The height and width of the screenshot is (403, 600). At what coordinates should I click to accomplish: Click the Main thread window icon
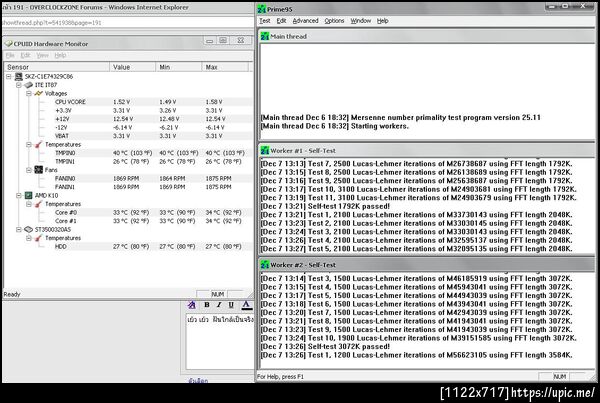265,36
